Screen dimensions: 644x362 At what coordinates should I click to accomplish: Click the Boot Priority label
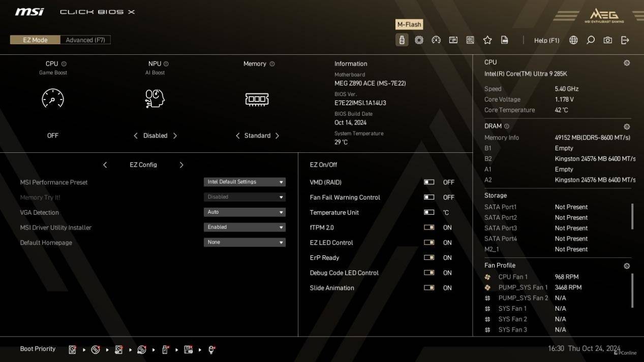(38, 349)
